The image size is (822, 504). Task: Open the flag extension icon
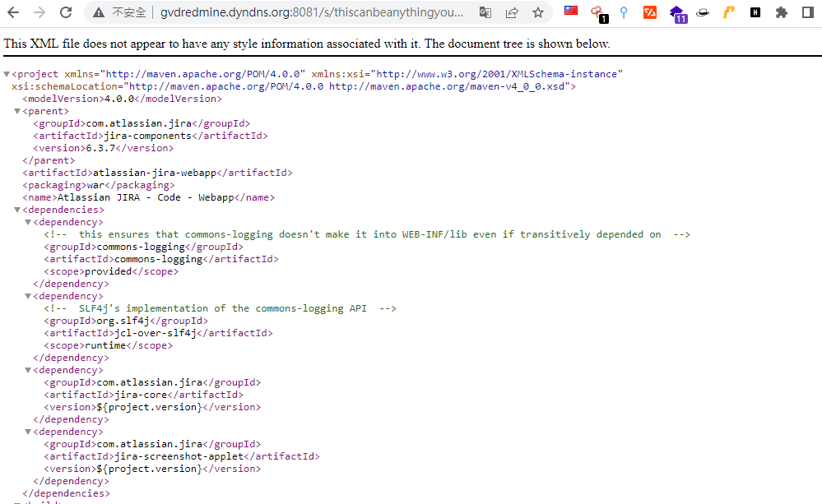[571, 11]
